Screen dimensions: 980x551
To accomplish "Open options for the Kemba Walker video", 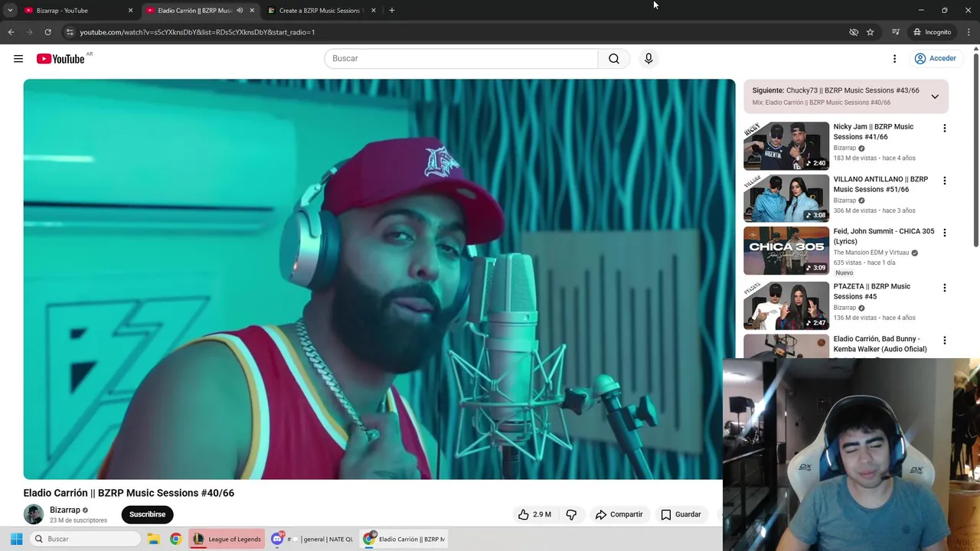I will pyautogui.click(x=944, y=340).
